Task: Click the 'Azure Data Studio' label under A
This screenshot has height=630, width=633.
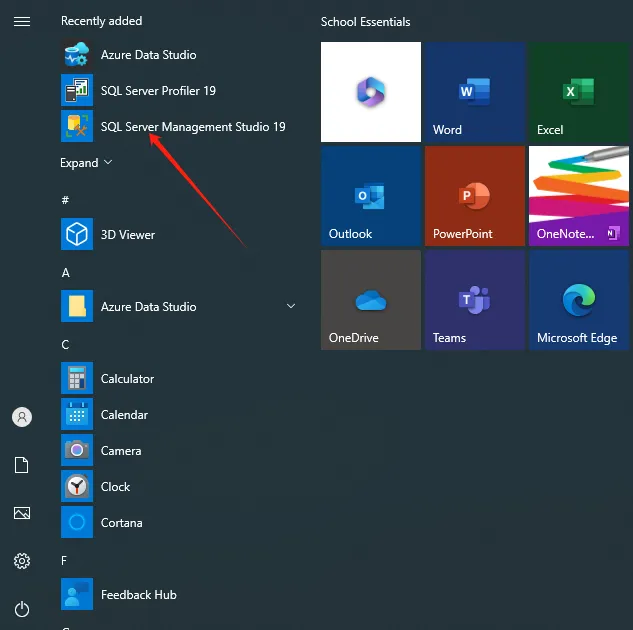Action: pos(149,307)
